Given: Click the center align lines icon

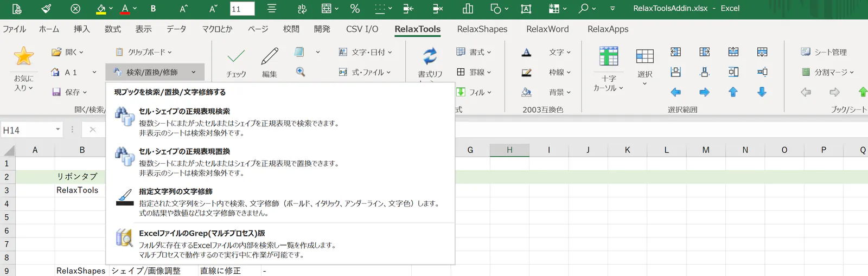Looking at the screenshot, I should (272, 9).
